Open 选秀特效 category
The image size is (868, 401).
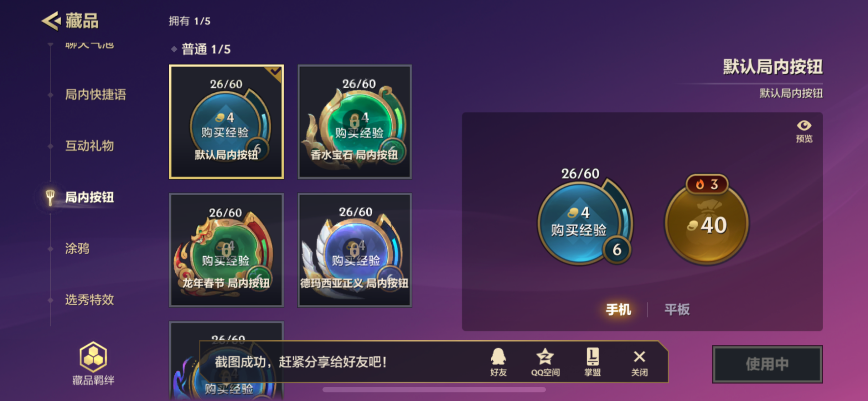[89, 299]
